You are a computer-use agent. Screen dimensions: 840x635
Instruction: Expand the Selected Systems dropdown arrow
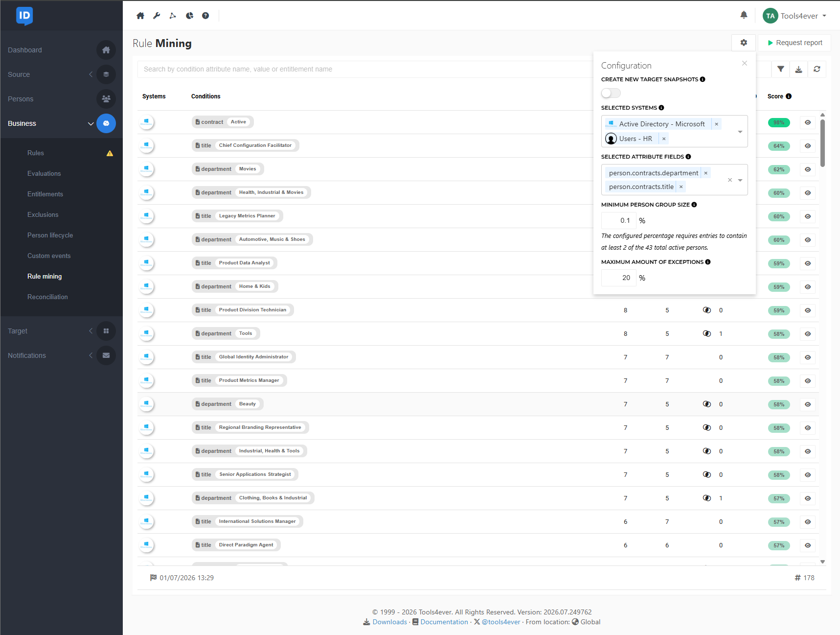[740, 132]
